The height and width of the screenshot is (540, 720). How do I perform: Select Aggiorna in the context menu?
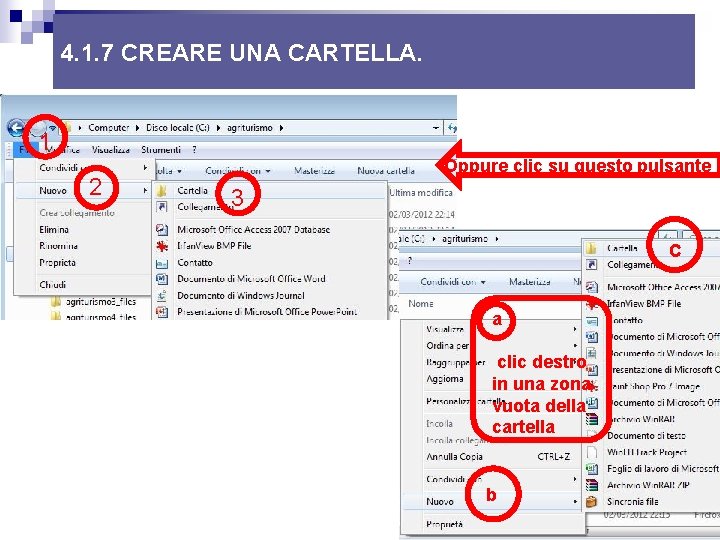444,379
